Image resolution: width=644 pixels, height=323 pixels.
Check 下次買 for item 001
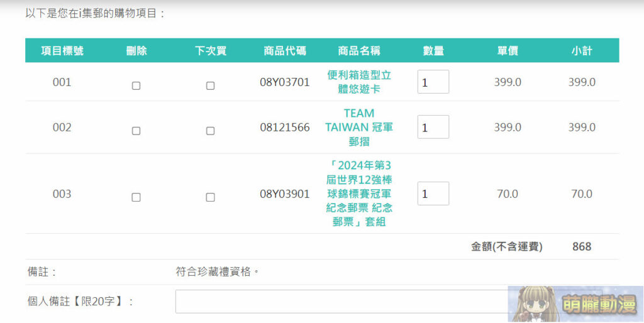coord(210,86)
